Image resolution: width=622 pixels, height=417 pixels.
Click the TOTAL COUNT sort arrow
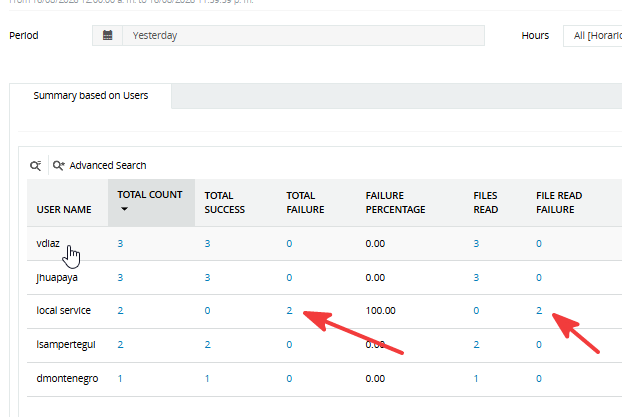pos(124,209)
